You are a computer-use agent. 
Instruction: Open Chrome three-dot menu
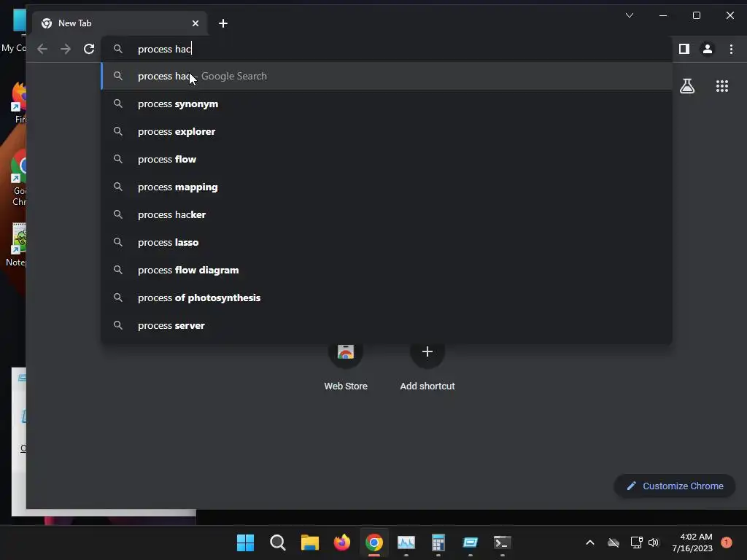click(x=731, y=49)
